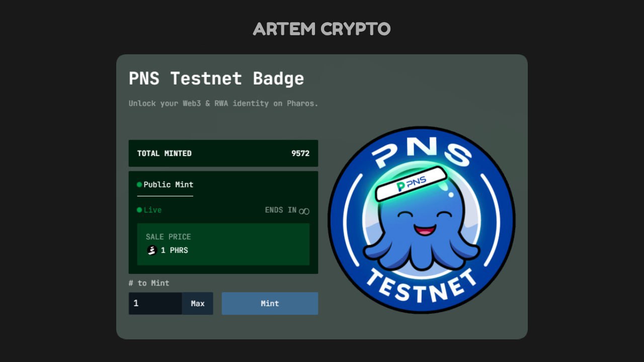Click the Live status text
Viewport: 644px width, 362px height.
click(152, 210)
